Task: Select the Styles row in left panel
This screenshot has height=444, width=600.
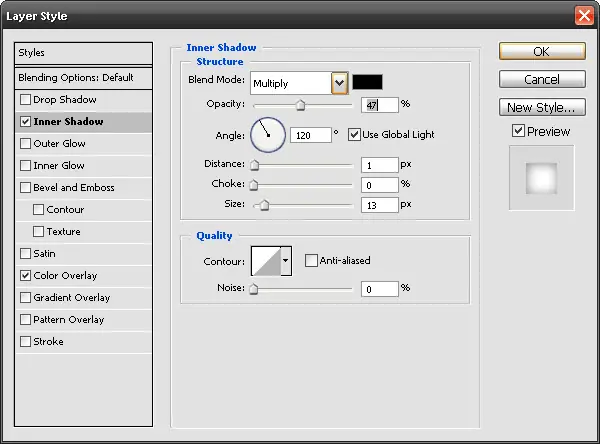Action: (83, 53)
